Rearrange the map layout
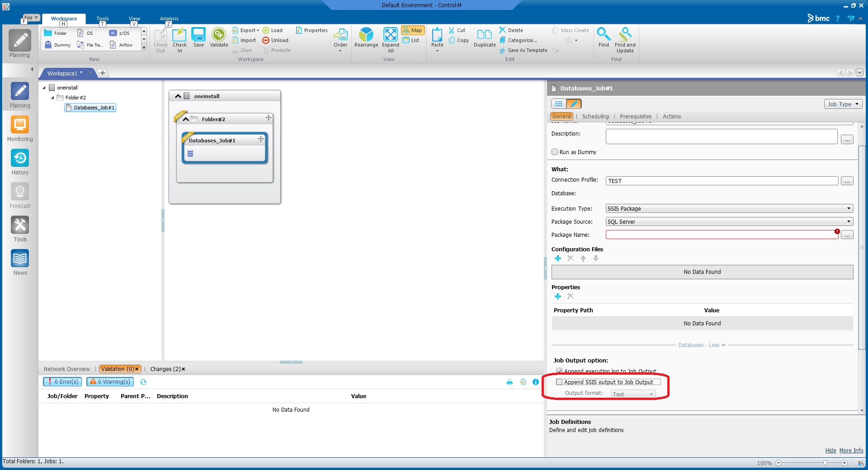The image size is (868, 470). click(366, 38)
